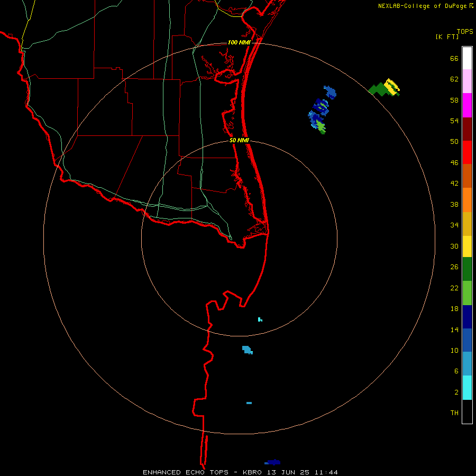Viewport: 476px width, 476px height.
Task: Click the '2' legend value
Action: pyautogui.click(x=456, y=392)
